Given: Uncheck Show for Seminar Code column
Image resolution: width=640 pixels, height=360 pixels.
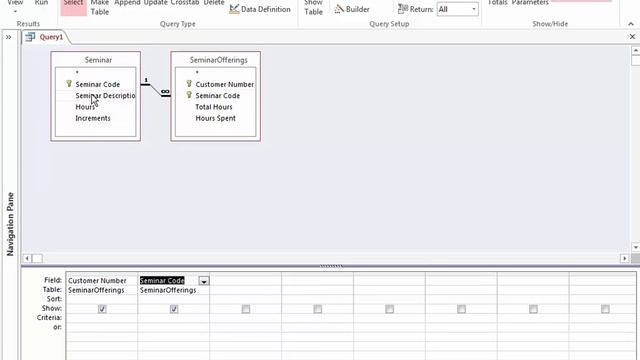Looking at the screenshot, I should 174,309.
